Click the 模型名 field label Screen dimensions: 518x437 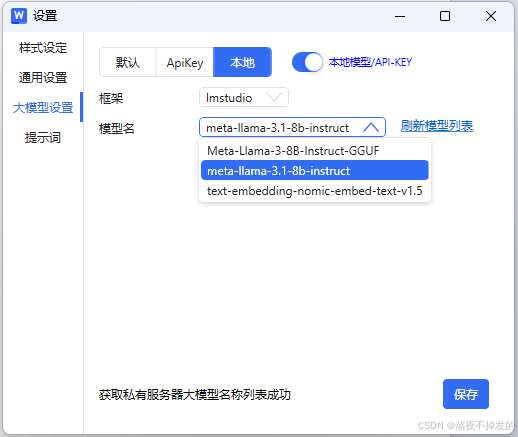117,128
